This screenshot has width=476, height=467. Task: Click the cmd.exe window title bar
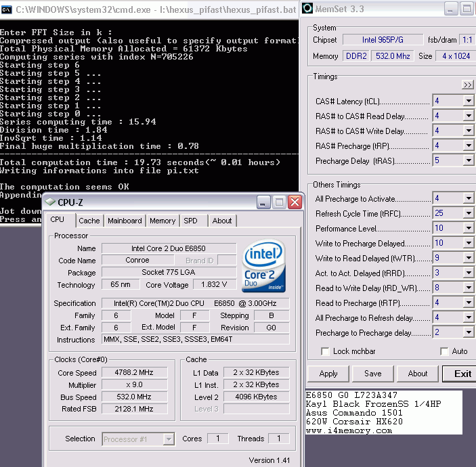[x=150, y=9]
